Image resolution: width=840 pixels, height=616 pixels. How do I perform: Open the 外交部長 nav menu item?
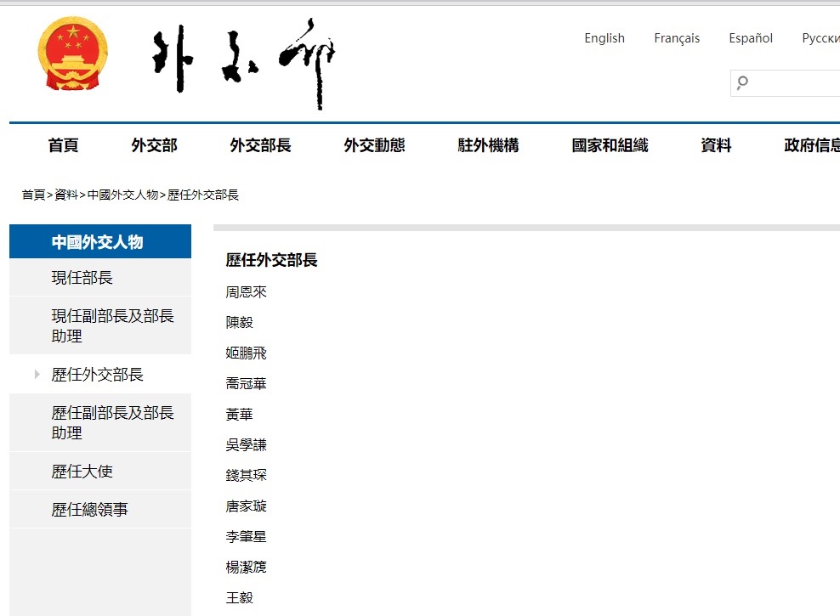260,145
